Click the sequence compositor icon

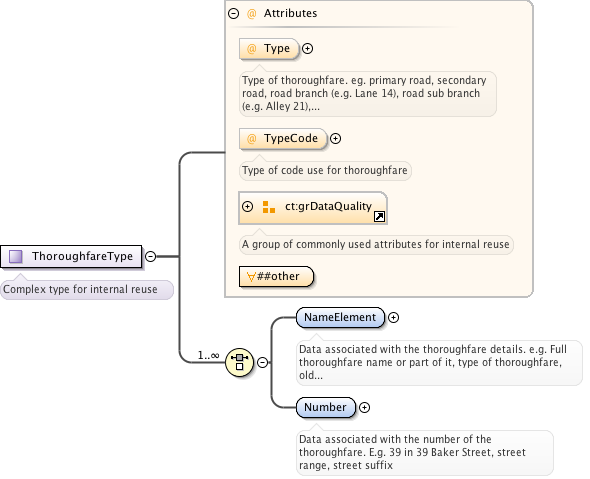click(x=240, y=362)
